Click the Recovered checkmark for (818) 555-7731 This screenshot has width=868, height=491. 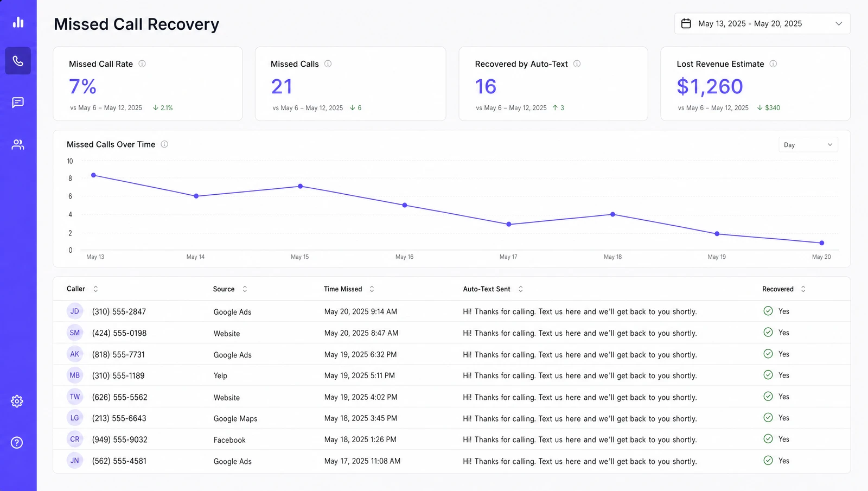[x=768, y=354]
